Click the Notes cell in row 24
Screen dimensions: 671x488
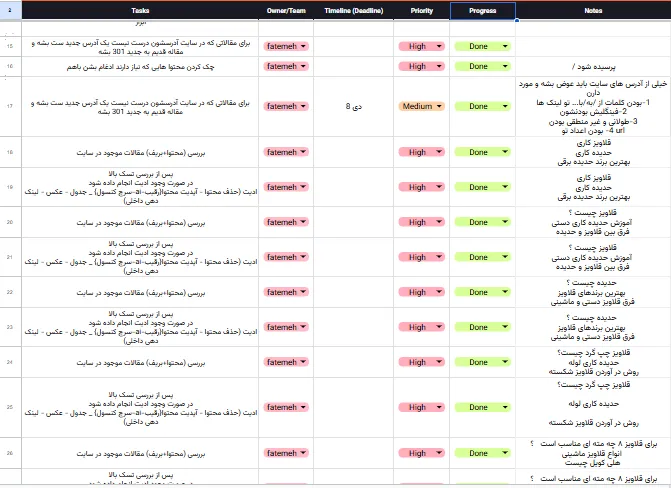click(593, 362)
